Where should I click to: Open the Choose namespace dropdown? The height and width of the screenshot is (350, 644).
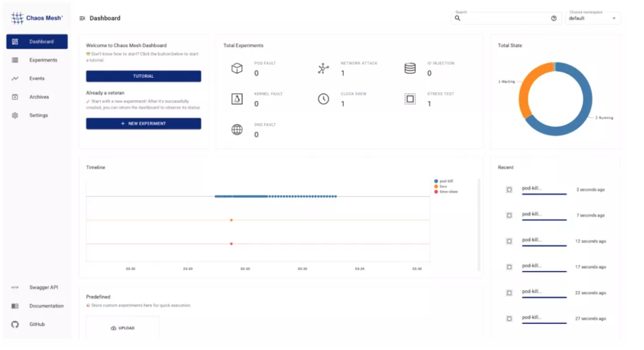click(593, 19)
